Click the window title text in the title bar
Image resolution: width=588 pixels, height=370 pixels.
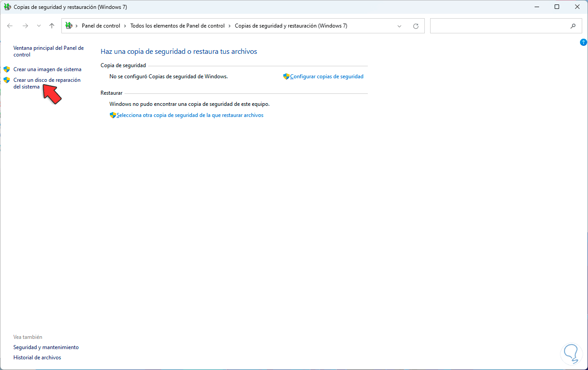pos(70,7)
